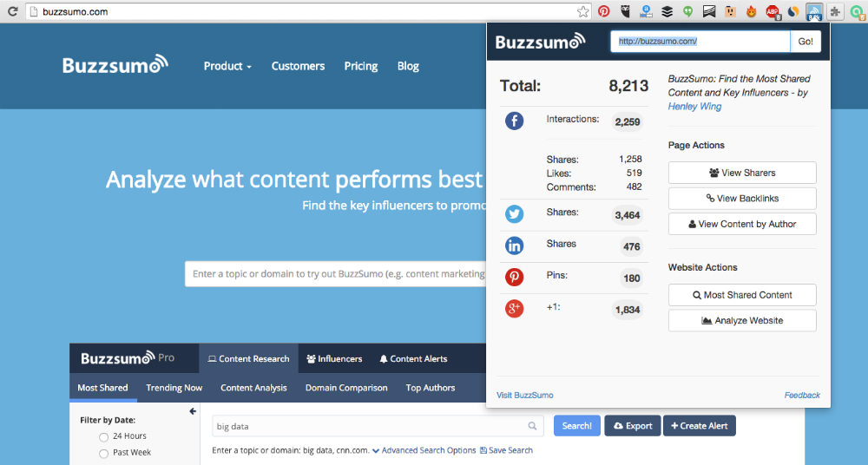The height and width of the screenshot is (465, 868).
Task: Click the Visit BuzzSumo link
Action: pyautogui.click(x=525, y=396)
